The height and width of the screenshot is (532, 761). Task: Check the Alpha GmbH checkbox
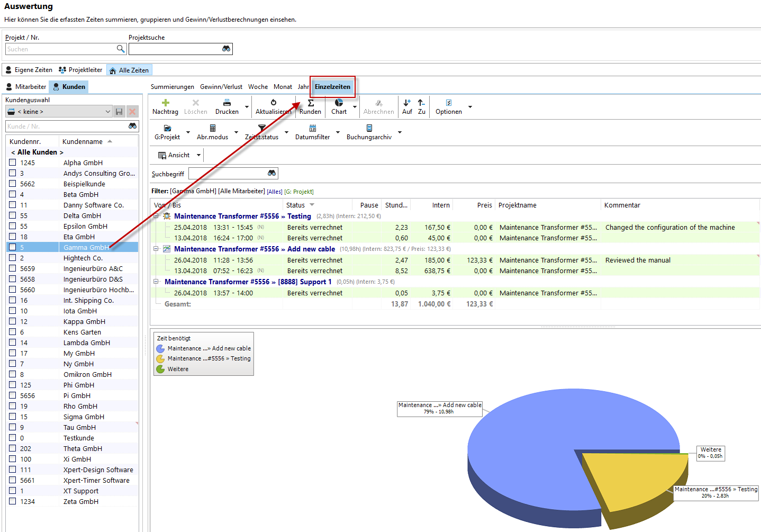coord(13,163)
